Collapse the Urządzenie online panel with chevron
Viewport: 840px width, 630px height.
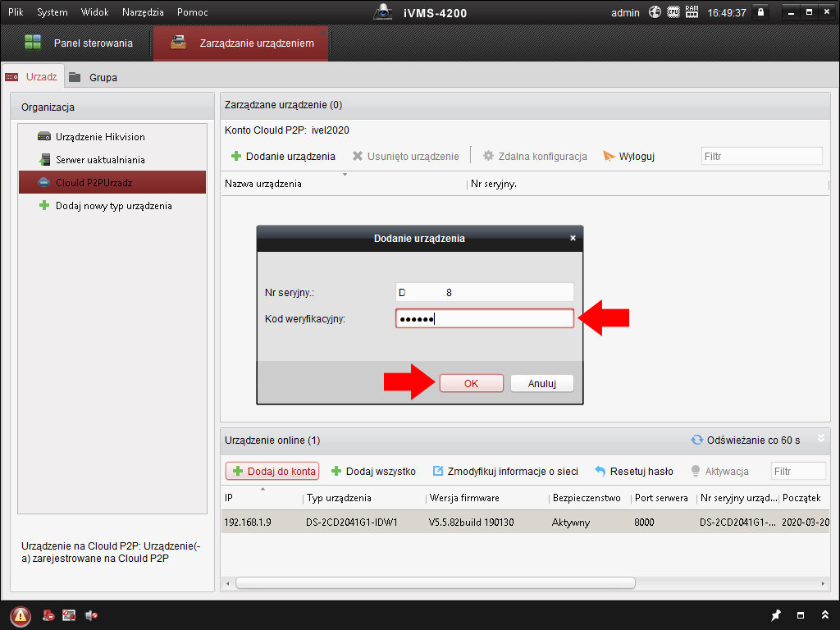(820, 440)
